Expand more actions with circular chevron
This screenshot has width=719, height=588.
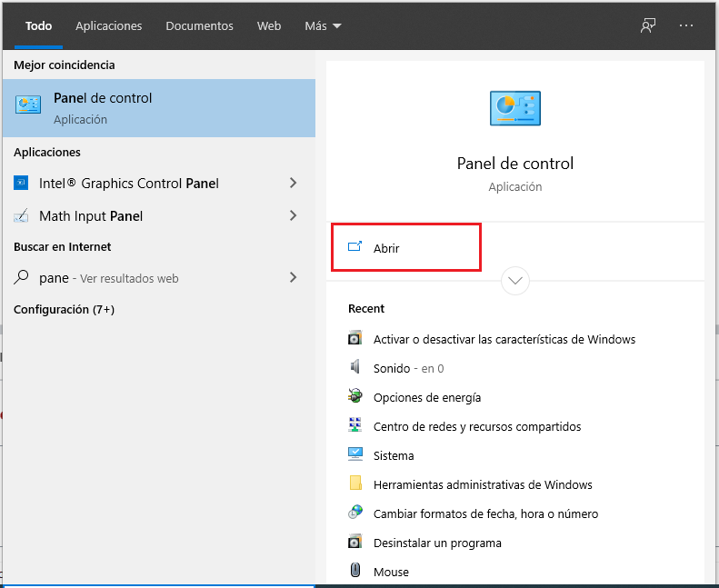click(515, 281)
